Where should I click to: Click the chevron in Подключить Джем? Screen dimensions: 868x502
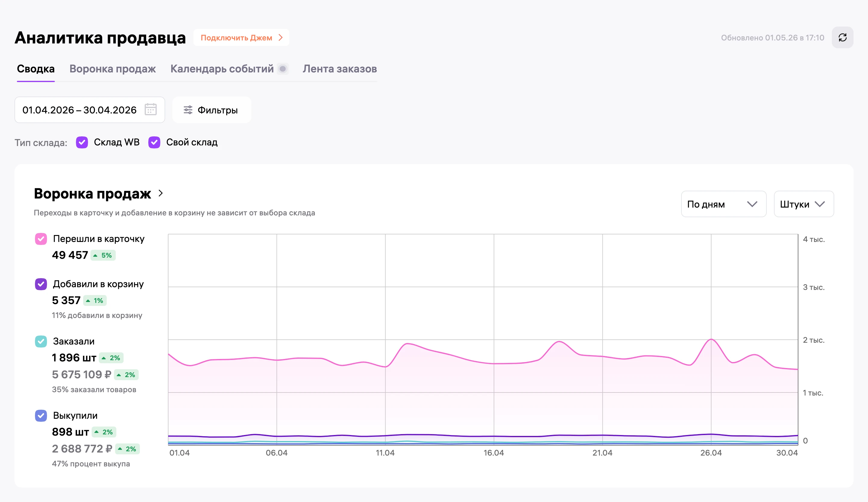[x=281, y=38]
